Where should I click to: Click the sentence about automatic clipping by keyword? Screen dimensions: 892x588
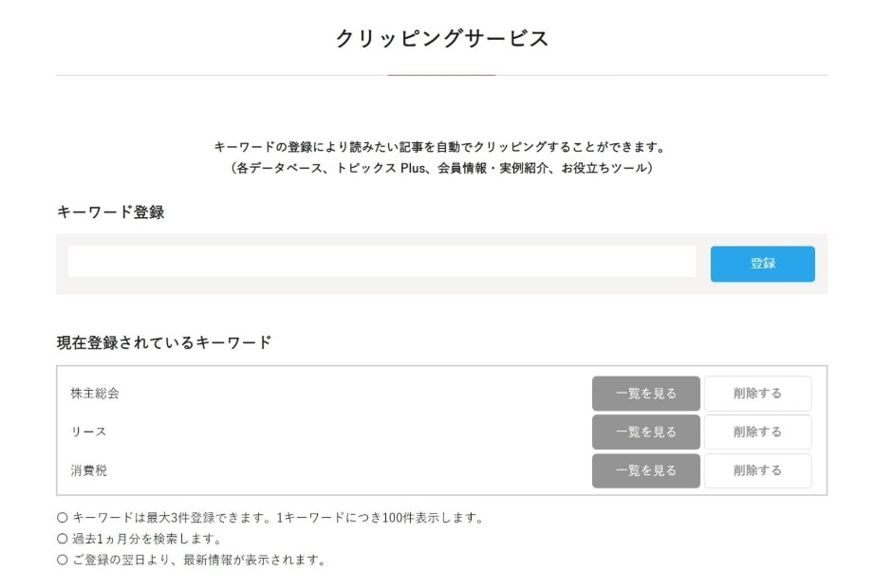pyautogui.click(x=441, y=147)
